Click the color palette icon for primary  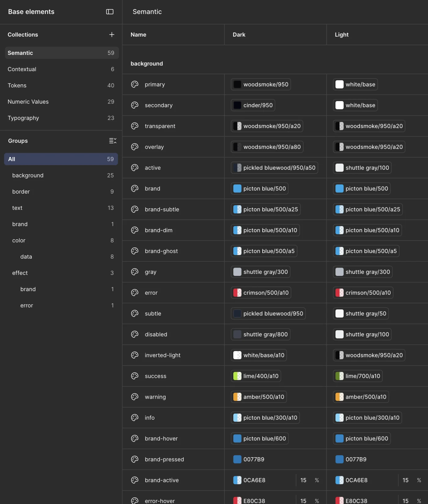tap(135, 84)
